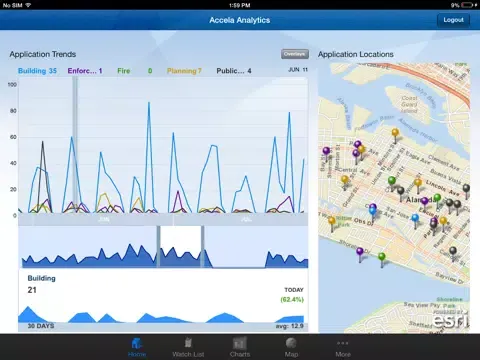The image size is (480, 360).
Task: Click the 30 DAYS label
Action: [x=41, y=326]
